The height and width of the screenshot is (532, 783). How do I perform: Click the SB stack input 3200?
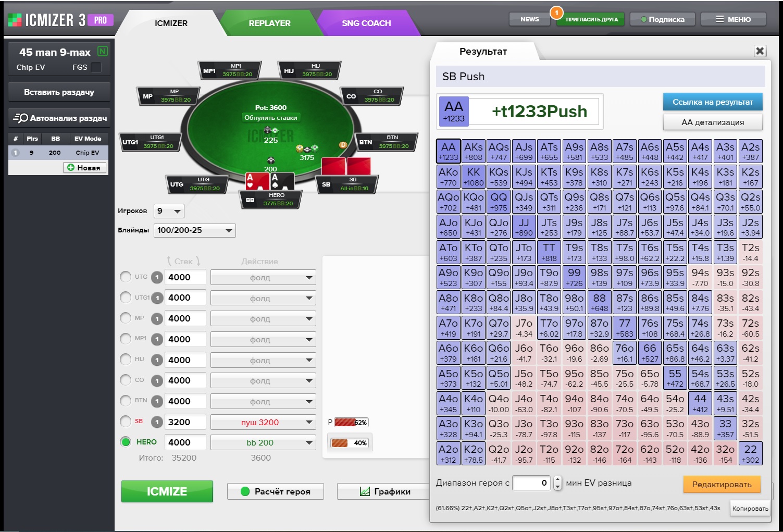[x=185, y=422]
